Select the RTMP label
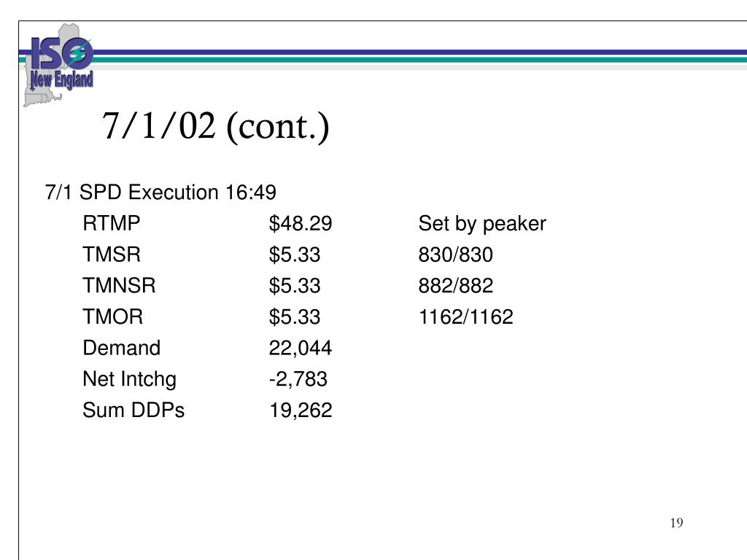The width and height of the screenshot is (747, 560). point(112,223)
